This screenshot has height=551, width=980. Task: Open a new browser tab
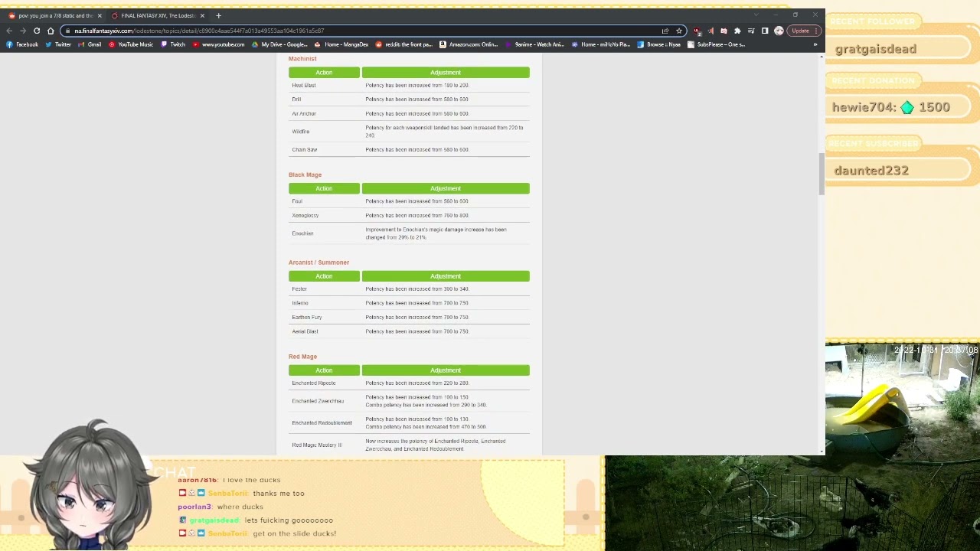(x=218, y=15)
